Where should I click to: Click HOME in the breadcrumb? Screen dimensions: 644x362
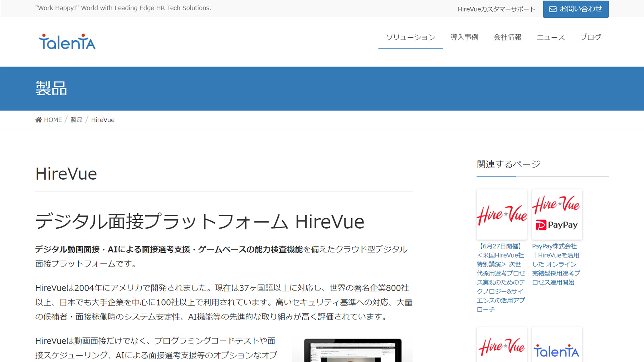(53, 120)
